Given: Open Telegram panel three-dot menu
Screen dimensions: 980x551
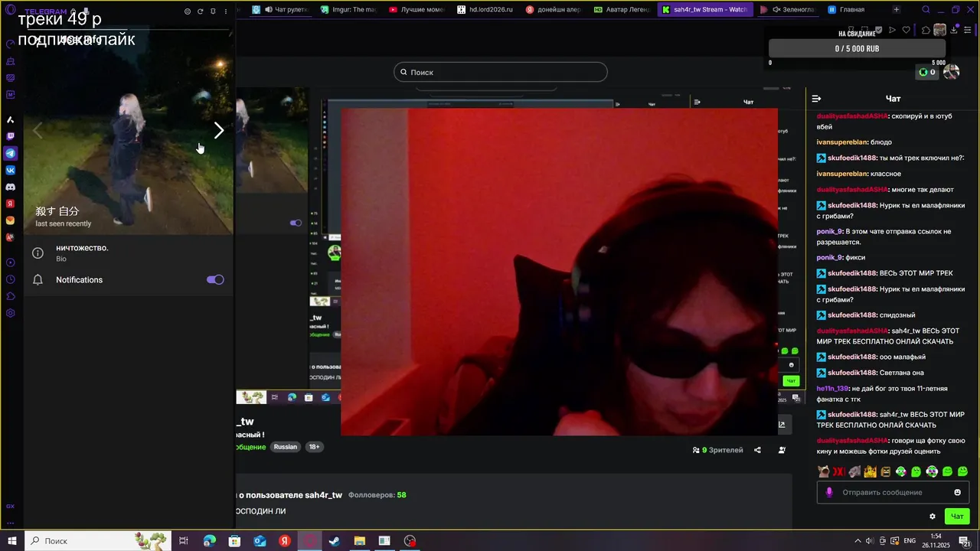Looking at the screenshot, I should (225, 11).
